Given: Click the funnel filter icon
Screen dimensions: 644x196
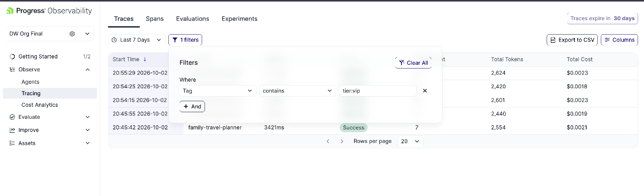Looking at the screenshot, I should pos(175,40).
